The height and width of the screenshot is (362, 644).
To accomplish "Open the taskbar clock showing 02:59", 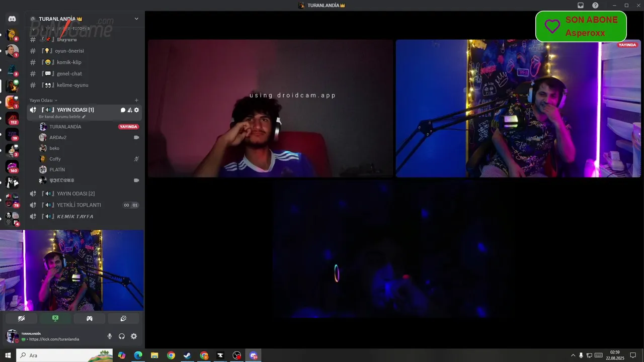I will point(615,355).
